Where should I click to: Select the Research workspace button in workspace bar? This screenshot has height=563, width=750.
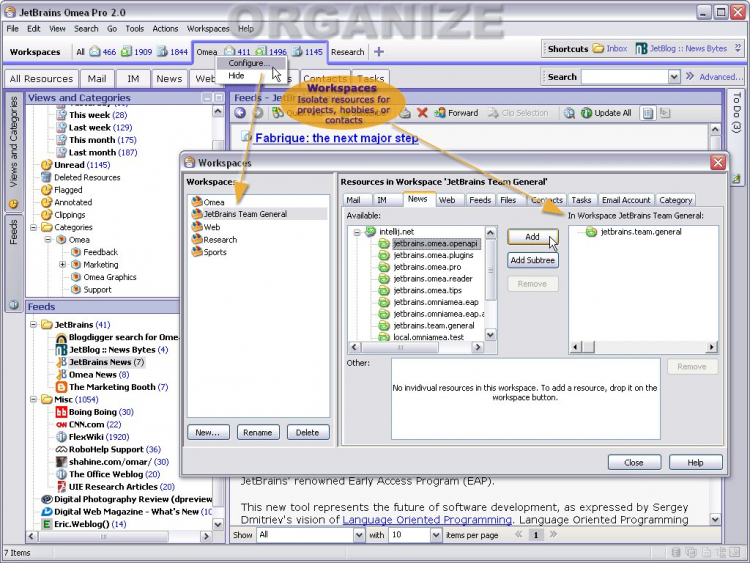coord(348,52)
